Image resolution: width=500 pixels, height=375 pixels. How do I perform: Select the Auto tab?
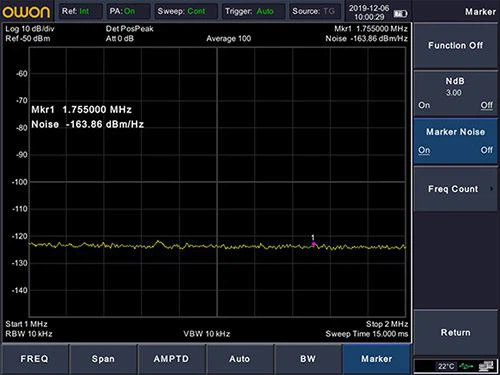(x=239, y=359)
